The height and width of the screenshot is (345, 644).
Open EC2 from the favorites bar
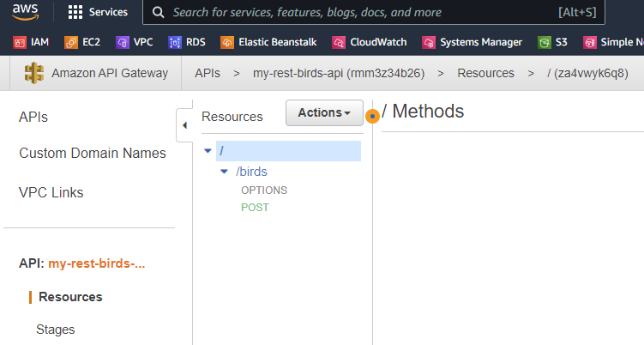click(x=91, y=42)
